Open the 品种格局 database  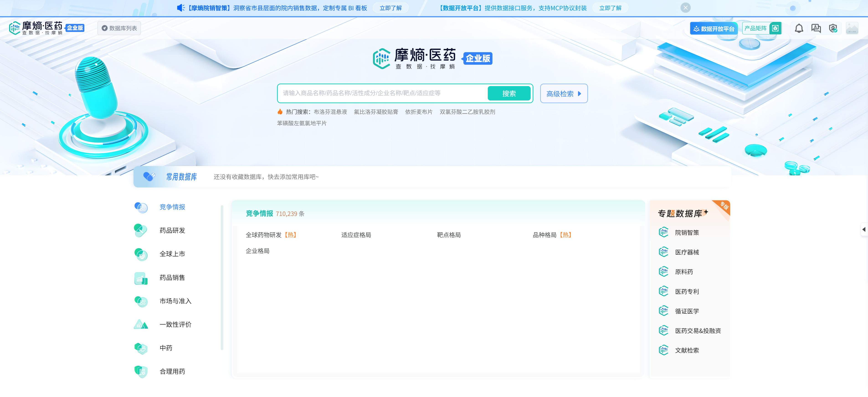point(552,235)
